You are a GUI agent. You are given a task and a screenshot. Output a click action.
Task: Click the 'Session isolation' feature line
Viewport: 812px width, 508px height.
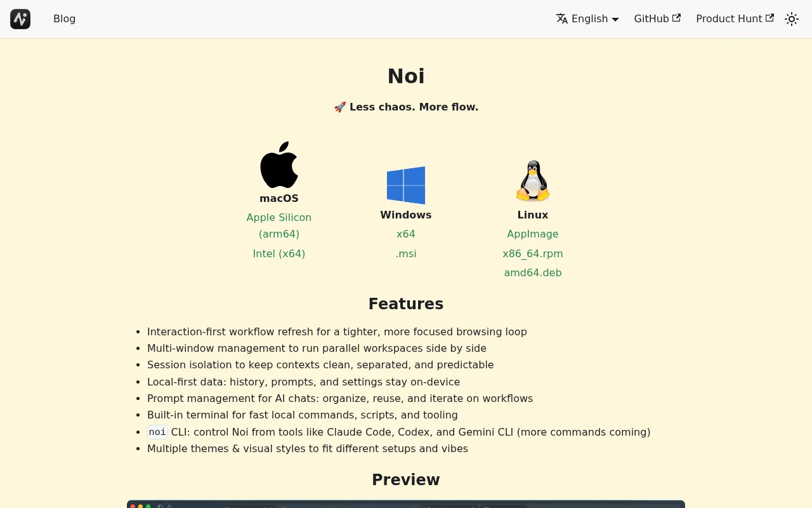[320, 364]
